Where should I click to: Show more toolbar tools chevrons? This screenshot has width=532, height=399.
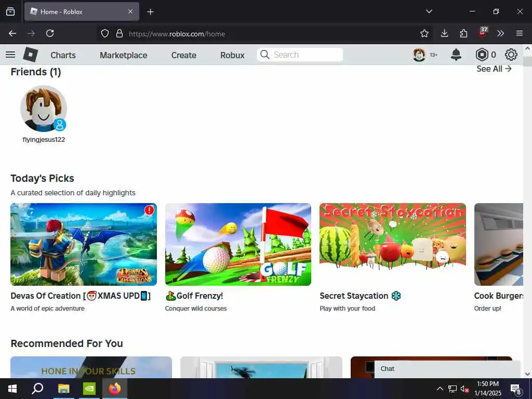(x=500, y=33)
